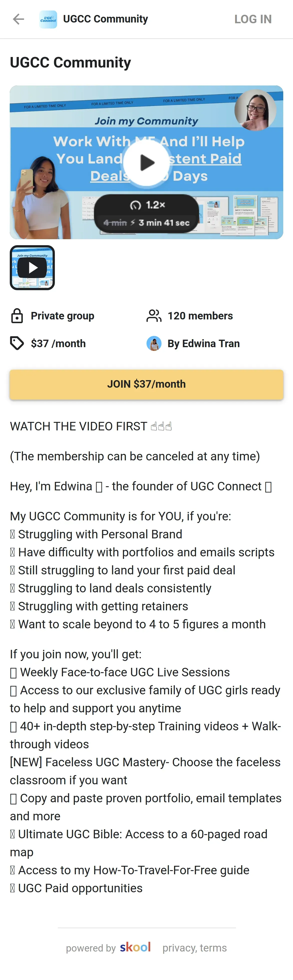Click the Private group lock icon
The image size is (293, 980).
pyautogui.click(x=17, y=316)
